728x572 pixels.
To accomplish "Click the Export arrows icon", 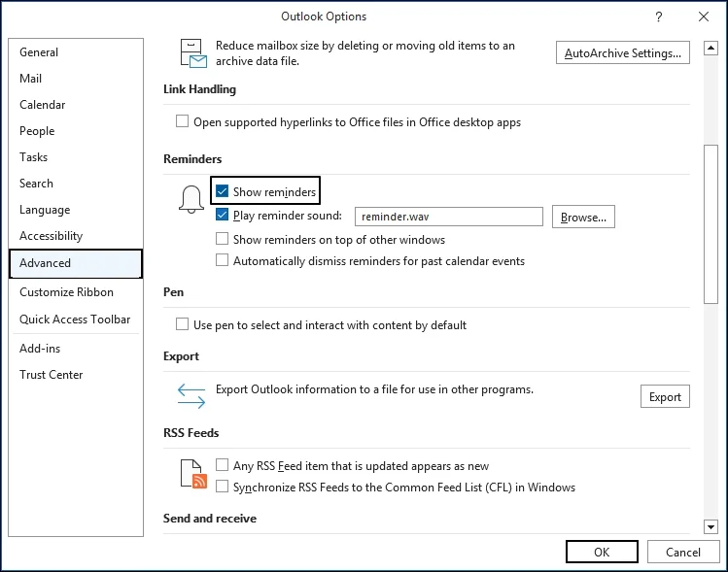I will coord(191,395).
